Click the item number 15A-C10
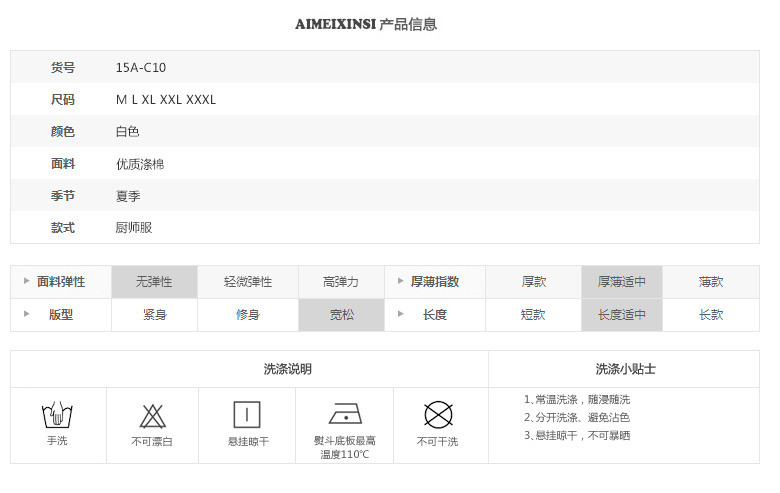The height and width of the screenshot is (493, 780). click(x=141, y=67)
